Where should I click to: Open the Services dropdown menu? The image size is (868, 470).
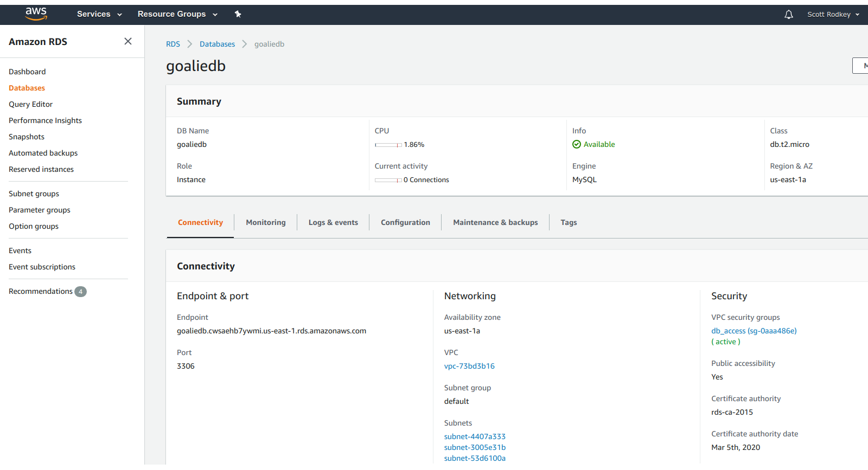click(x=99, y=14)
